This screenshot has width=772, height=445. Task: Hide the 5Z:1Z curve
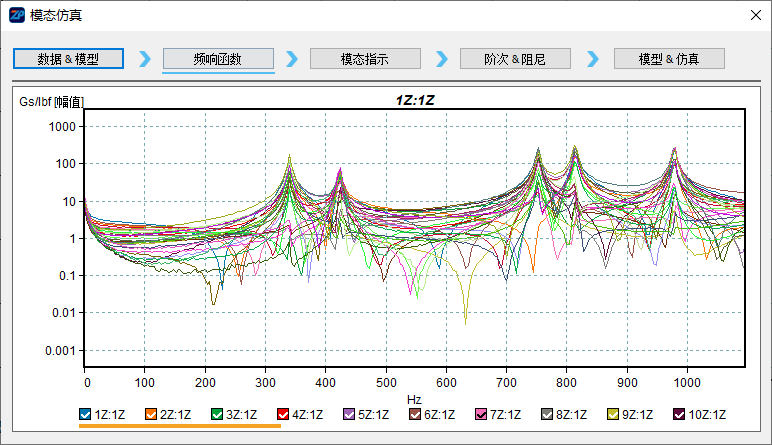click(x=349, y=414)
